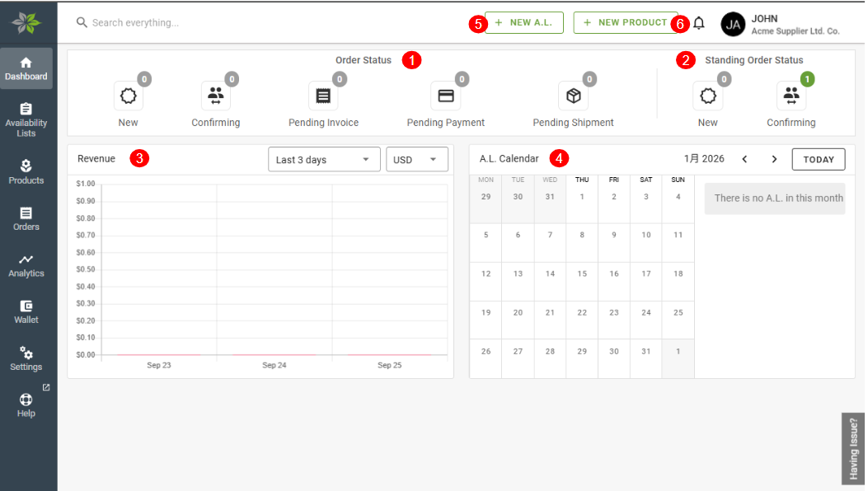This screenshot has height=491, width=868.
Task: Open the USD currency dropdown
Action: pos(416,160)
